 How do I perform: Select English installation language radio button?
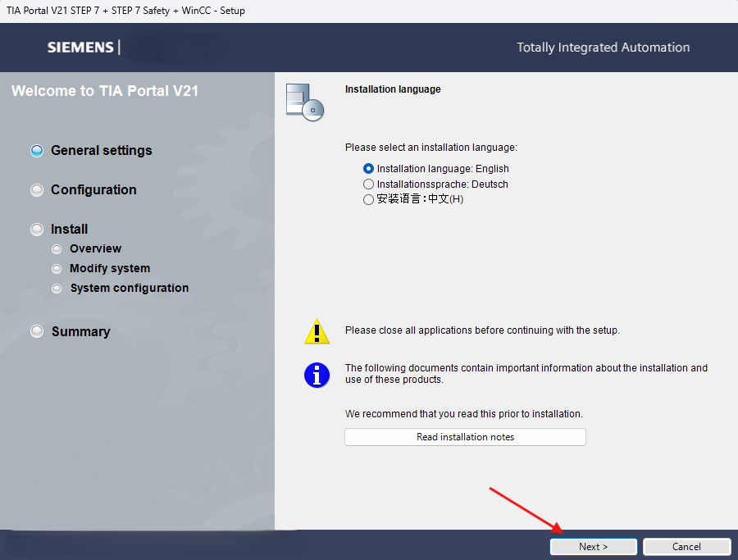[368, 169]
